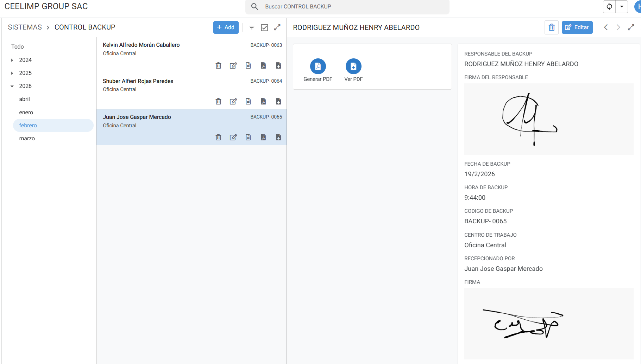
Task: Click PDF icon in Shuber Alfieri row
Action: 263,101
